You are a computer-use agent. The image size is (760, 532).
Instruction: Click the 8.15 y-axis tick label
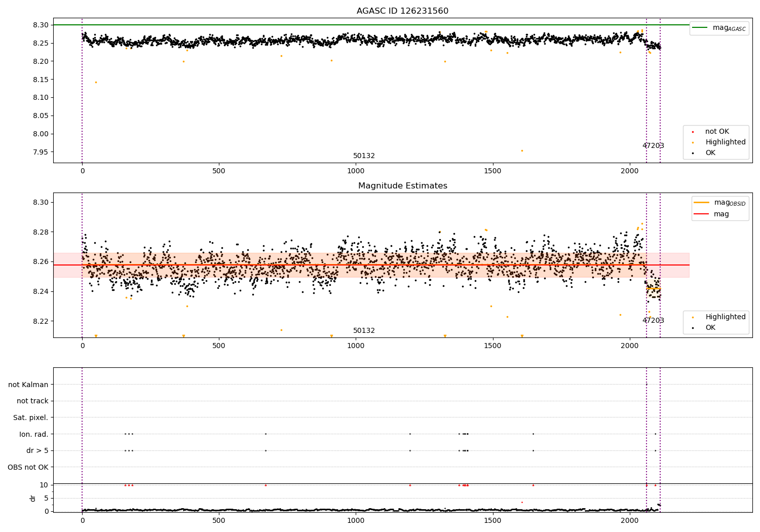pyautogui.click(x=41, y=80)
